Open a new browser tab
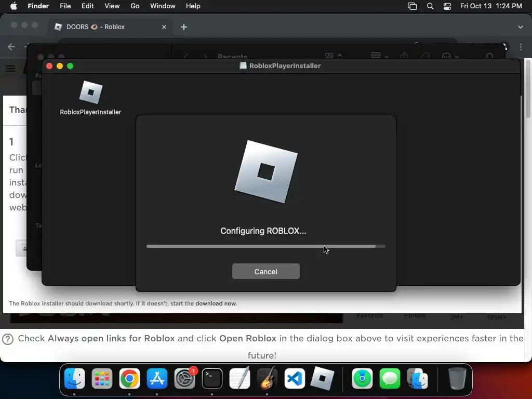This screenshot has height=399, width=532. point(184,27)
